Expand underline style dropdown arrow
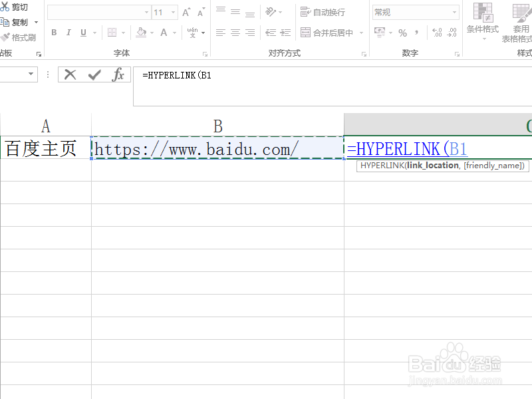532x399 pixels. point(94,33)
